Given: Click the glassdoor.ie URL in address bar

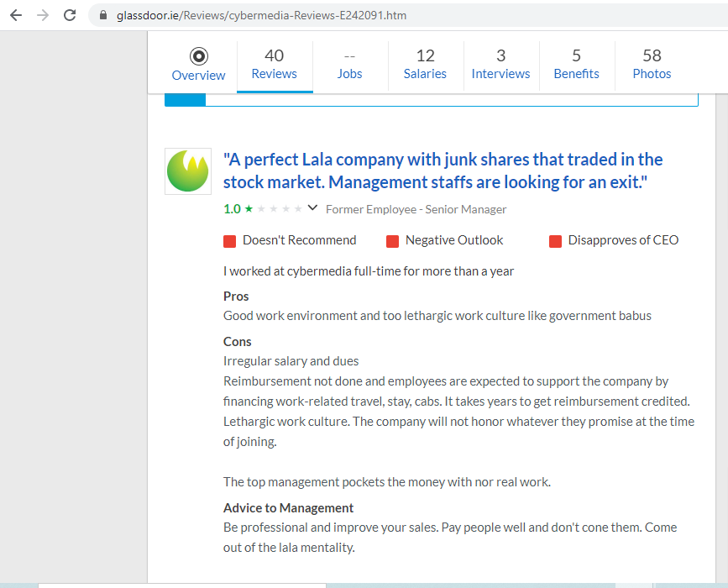Looking at the screenshot, I should 261,15.
